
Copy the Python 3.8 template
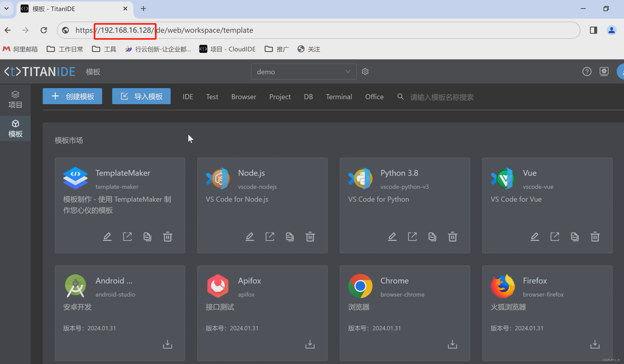[432, 237]
